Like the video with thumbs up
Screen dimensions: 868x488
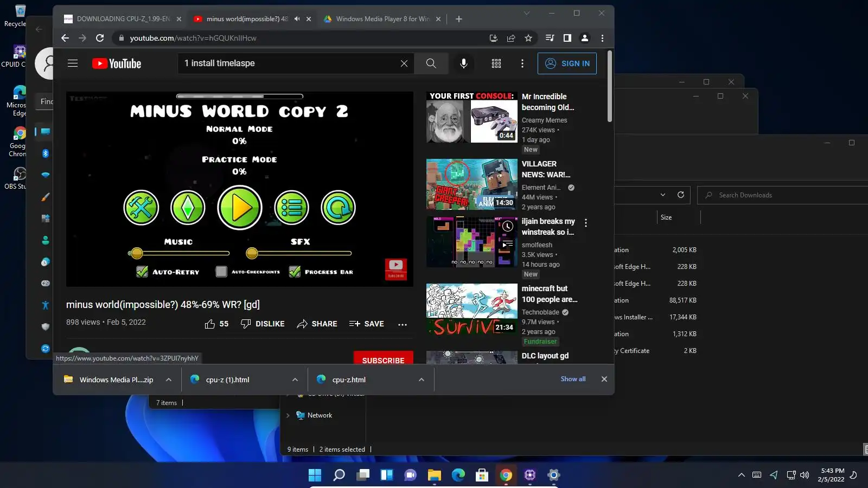coord(210,324)
